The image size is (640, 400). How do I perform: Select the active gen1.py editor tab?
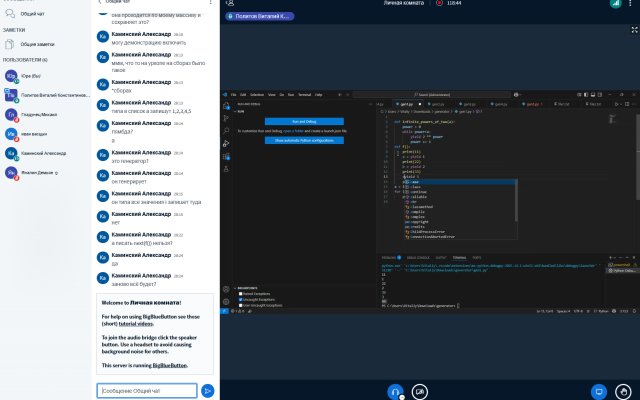[407, 104]
